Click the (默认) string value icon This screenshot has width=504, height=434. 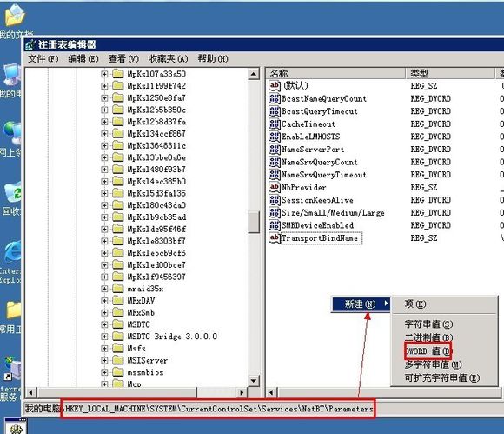click(275, 85)
